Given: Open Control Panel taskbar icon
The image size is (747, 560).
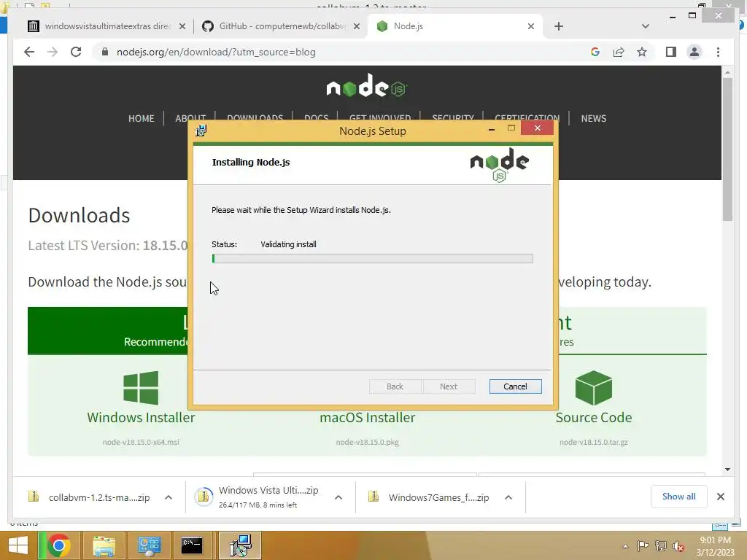Looking at the screenshot, I should [149, 545].
